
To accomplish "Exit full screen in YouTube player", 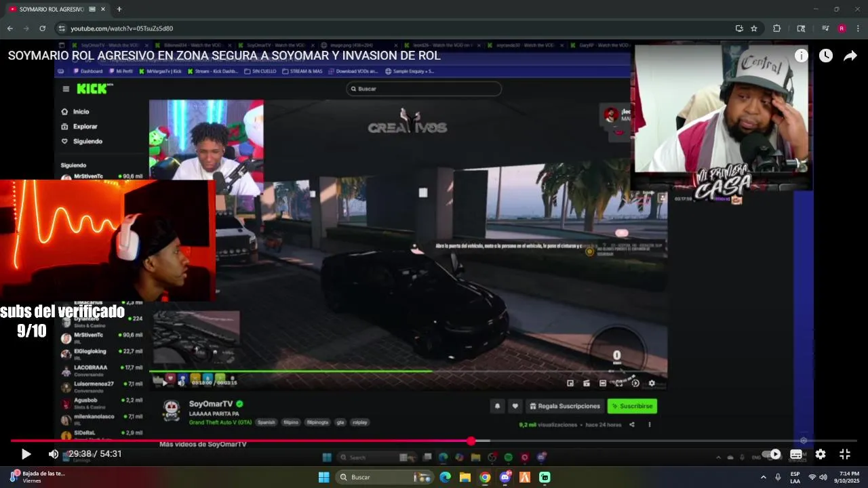I will pyautogui.click(x=845, y=454).
